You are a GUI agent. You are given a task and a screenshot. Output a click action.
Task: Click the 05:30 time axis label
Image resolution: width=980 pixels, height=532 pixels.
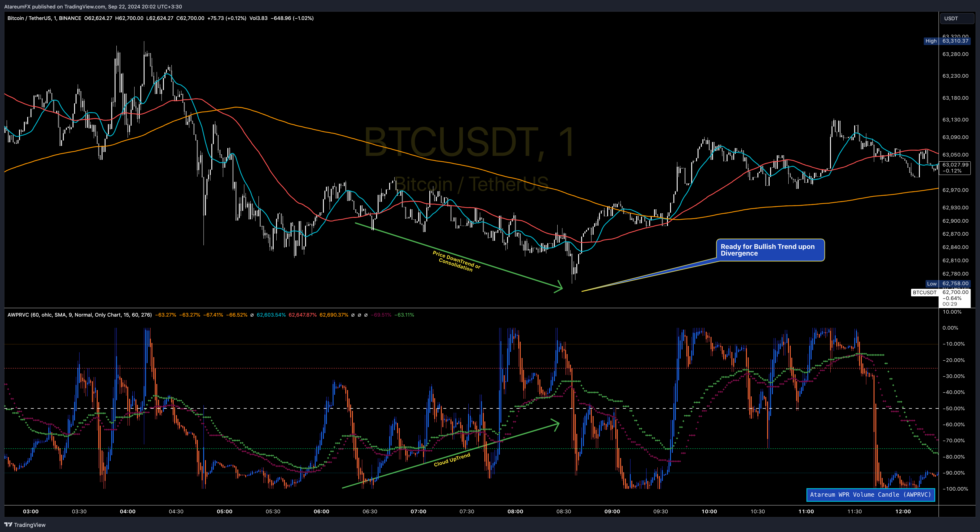tap(273, 511)
